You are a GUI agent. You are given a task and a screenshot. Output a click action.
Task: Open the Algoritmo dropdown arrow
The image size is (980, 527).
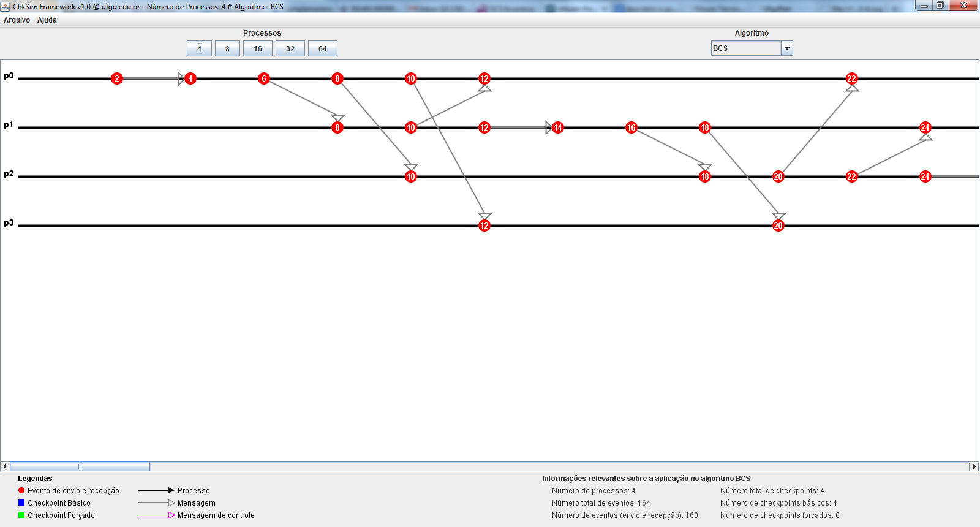click(x=787, y=48)
